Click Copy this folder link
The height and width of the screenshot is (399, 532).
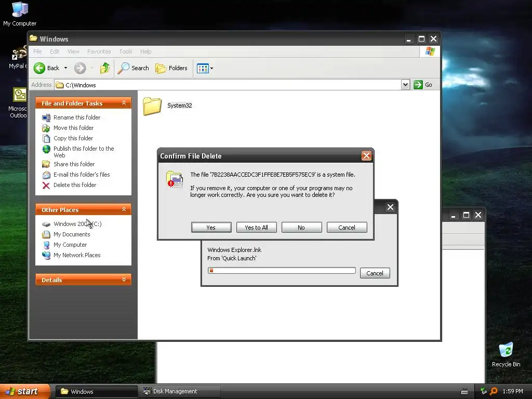73,138
